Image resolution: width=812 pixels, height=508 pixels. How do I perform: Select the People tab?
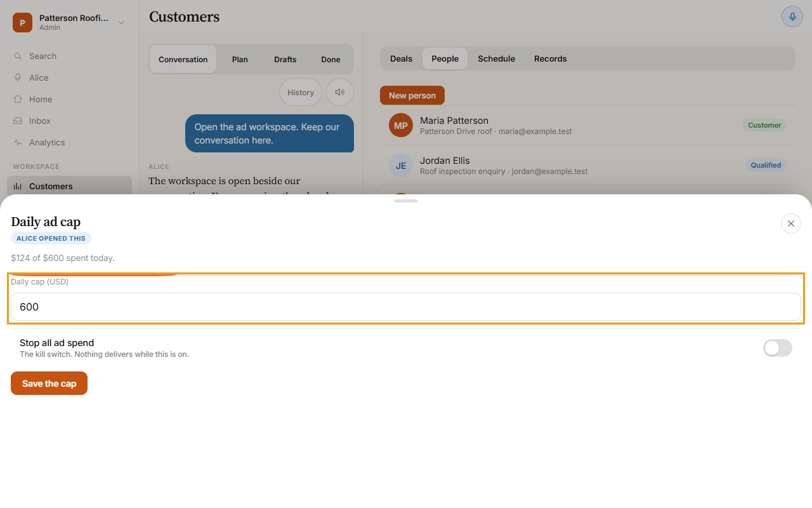click(445, 58)
